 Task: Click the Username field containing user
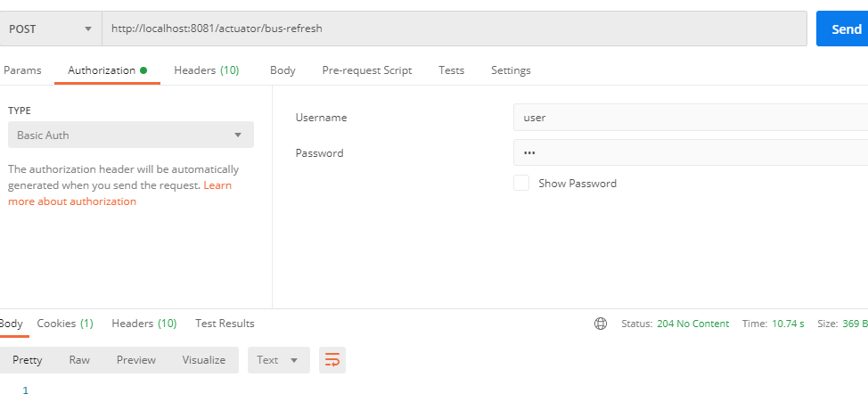tap(691, 118)
